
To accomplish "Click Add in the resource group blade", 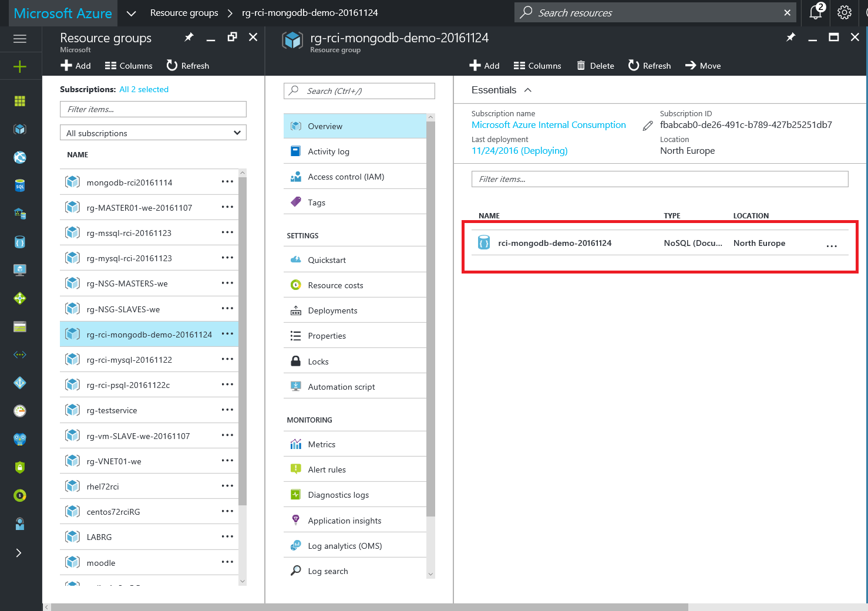I will point(485,66).
